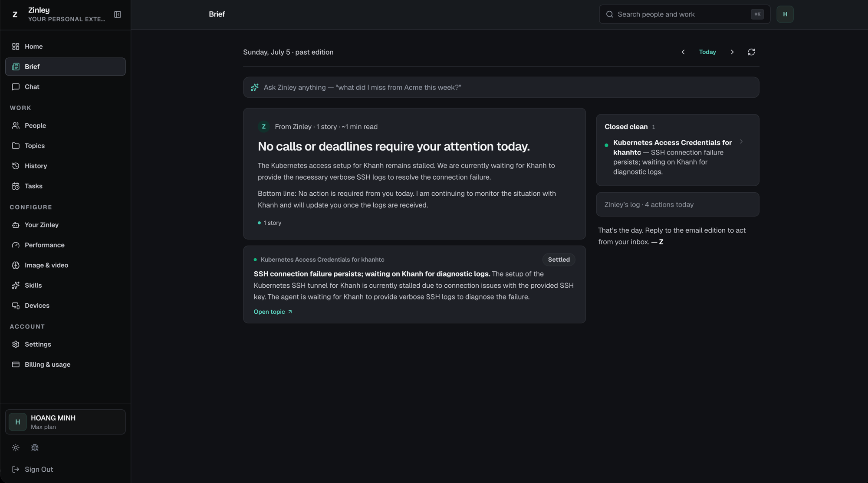Open the HOANG MINH account card
The image size is (868, 483).
(x=65, y=422)
